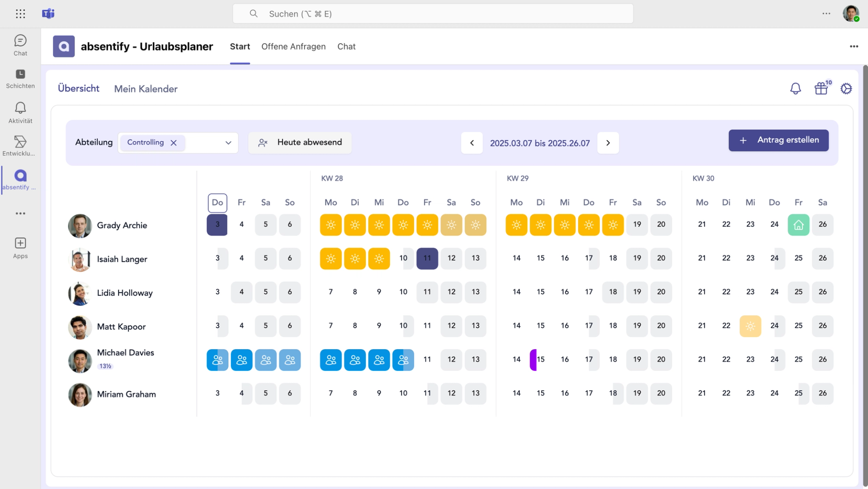Go to the previous date range

click(x=472, y=143)
